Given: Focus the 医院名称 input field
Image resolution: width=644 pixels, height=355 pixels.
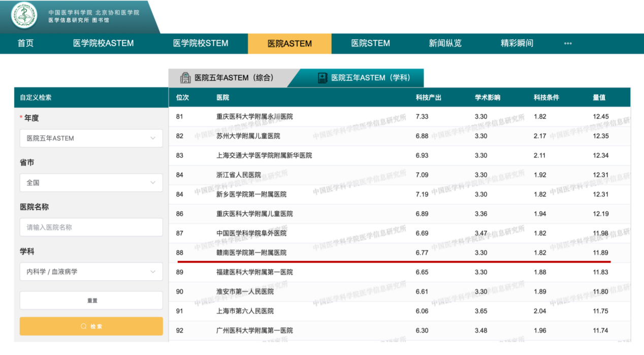Looking at the screenshot, I should (91, 228).
